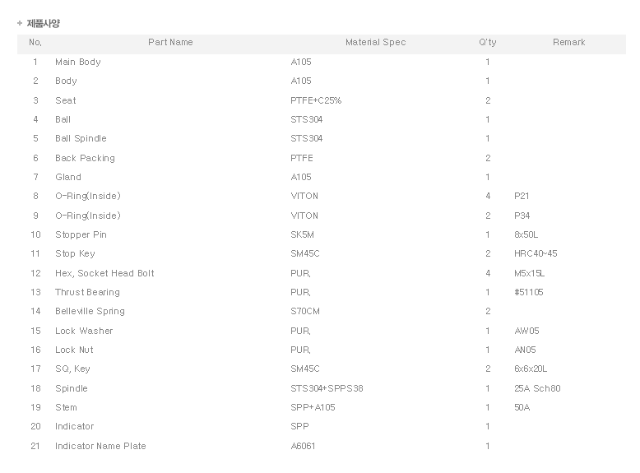Screen dimensions: 640x473
Task: Click the HRC40~45 remark for Stop Key
Action: [x=536, y=253]
